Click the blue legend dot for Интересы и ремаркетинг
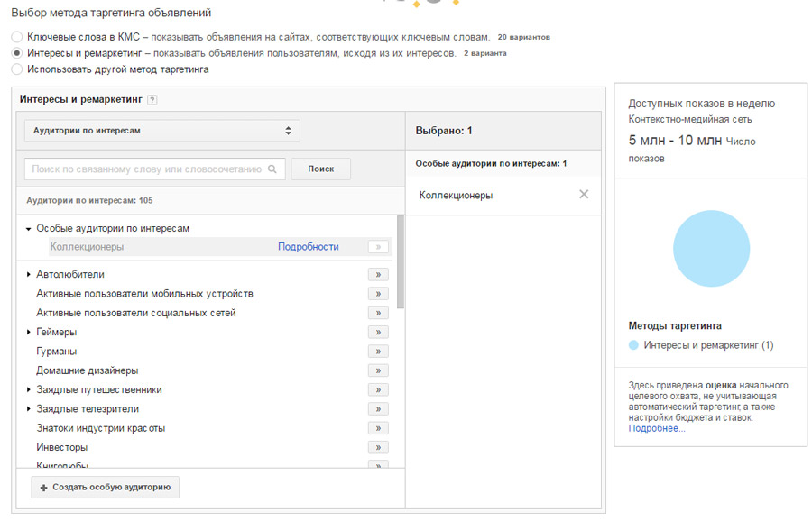The height and width of the screenshot is (521, 812). (633, 346)
